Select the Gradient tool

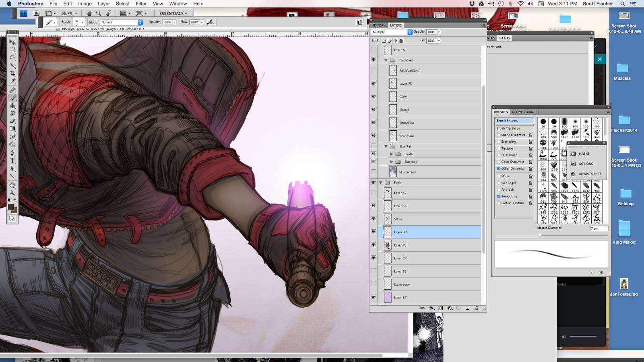12,129
